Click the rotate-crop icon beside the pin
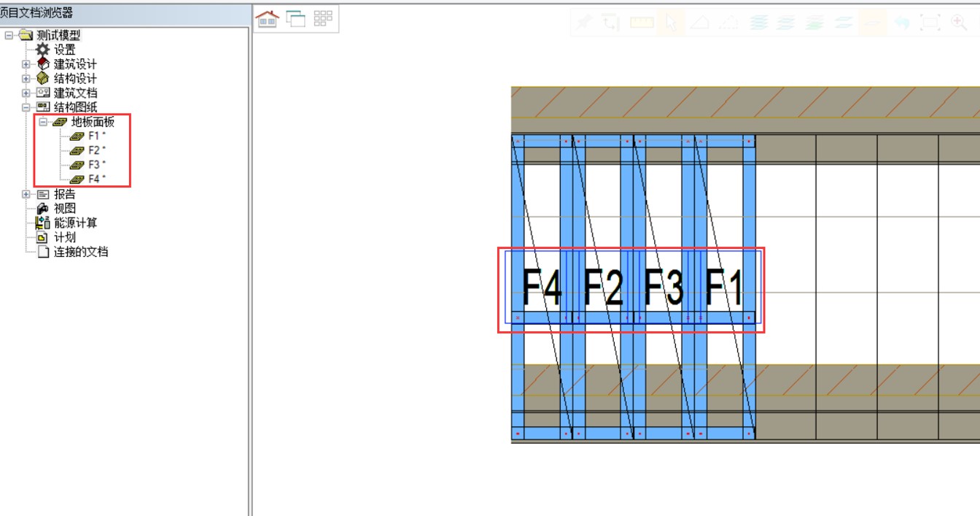 [x=610, y=22]
